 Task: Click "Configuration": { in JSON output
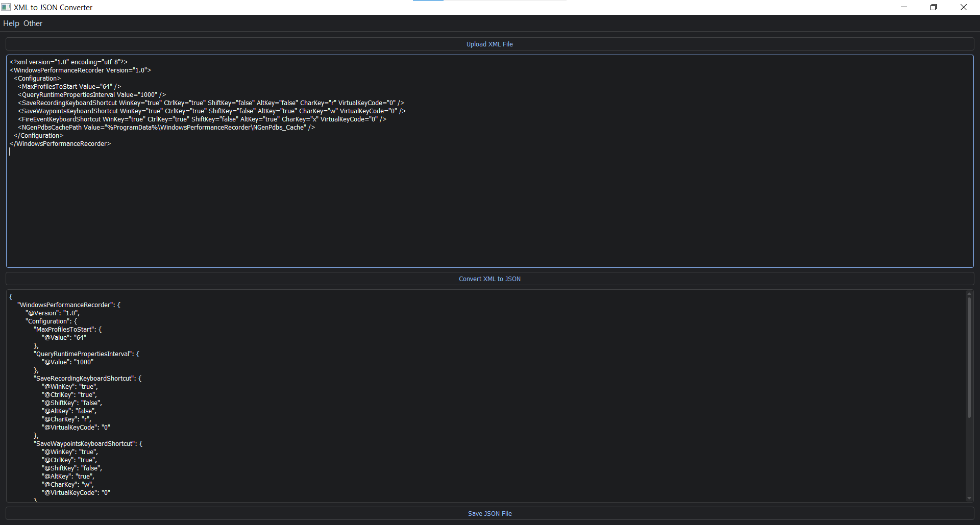(52, 321)
